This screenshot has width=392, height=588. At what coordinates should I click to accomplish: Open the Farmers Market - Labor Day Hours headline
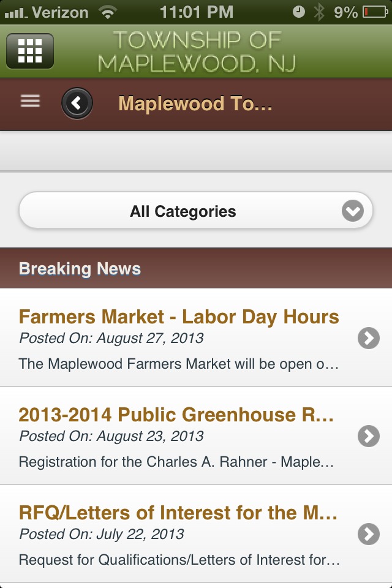pyautogui.click(x=179, y=317)
